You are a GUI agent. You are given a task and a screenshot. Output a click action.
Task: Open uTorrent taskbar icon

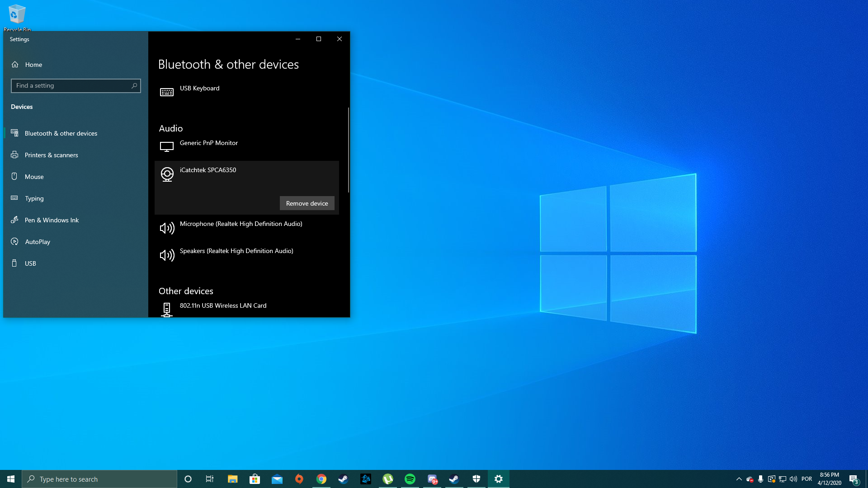pyautogui.click(x=388, y=479)
